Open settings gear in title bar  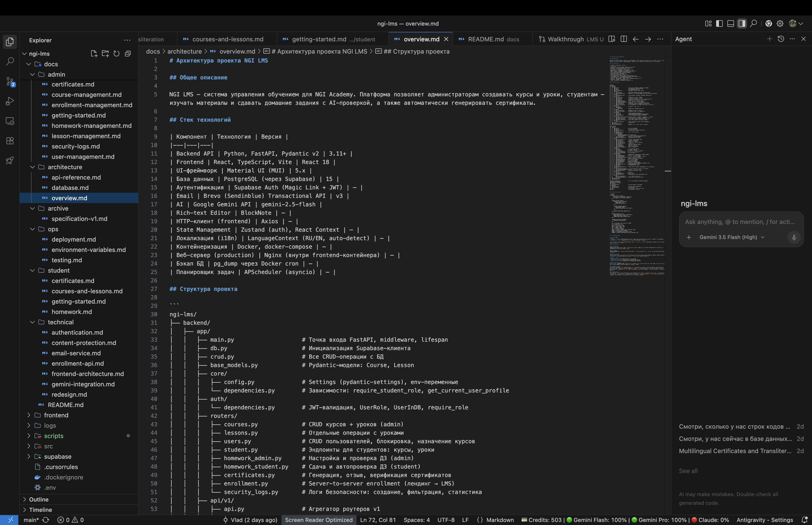(x=780, y=24)
